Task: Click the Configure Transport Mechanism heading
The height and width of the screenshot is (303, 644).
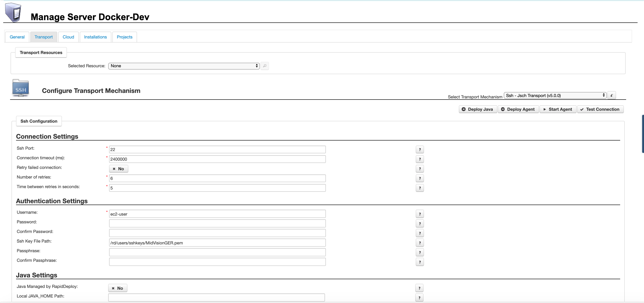Action: [91, 91]
